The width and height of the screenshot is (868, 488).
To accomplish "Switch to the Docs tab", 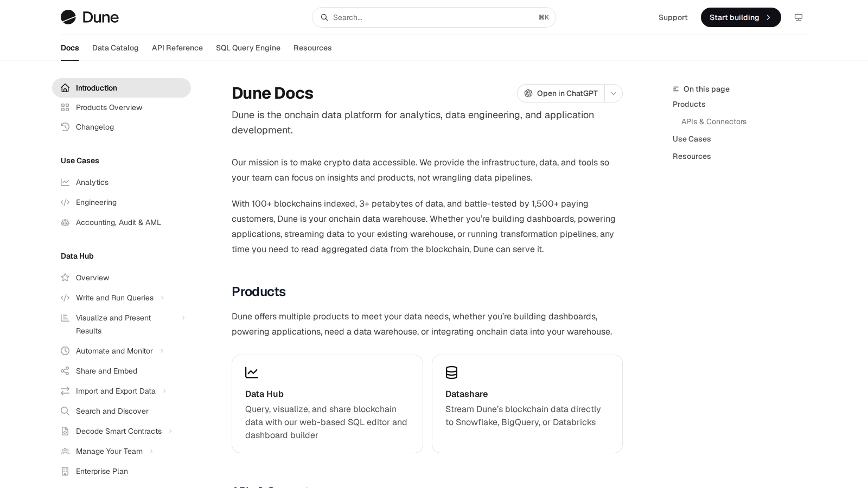I will pyautogui.click(x=70, y=48).
